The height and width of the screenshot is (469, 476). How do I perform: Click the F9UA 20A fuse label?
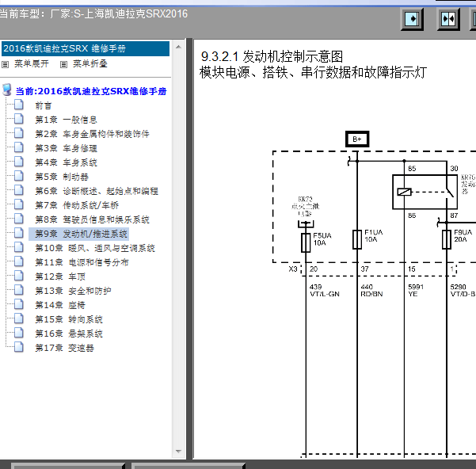[x=463, y=236]
